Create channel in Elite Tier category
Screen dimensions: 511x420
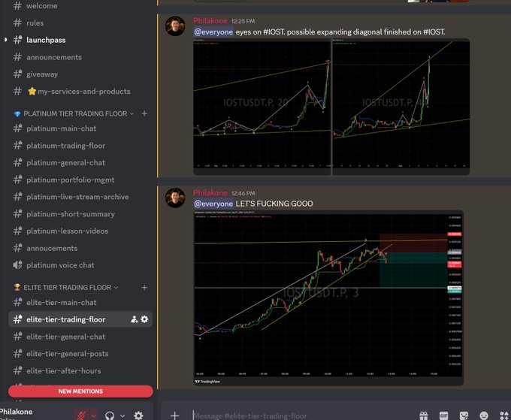[x=144, y=288]
